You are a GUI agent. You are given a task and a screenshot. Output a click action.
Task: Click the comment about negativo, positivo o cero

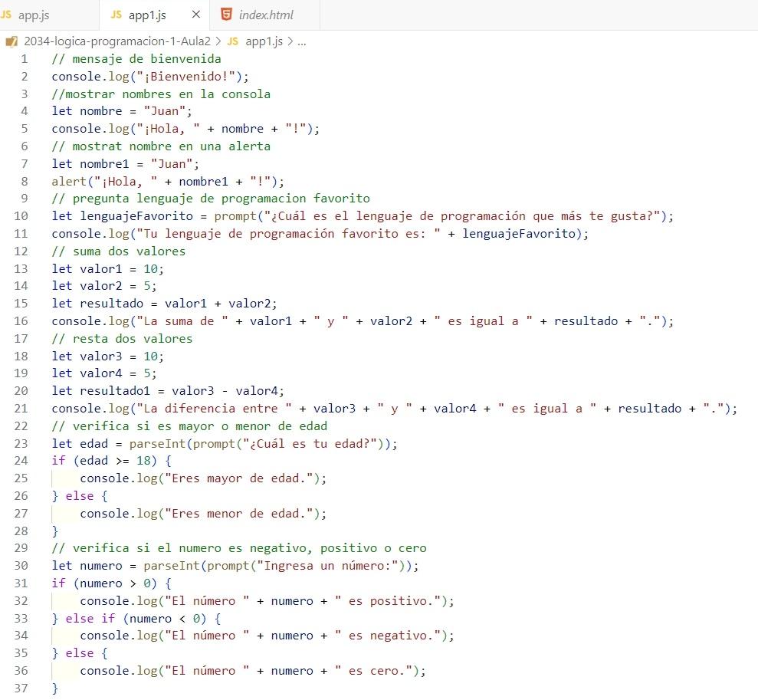click(239, 547)
